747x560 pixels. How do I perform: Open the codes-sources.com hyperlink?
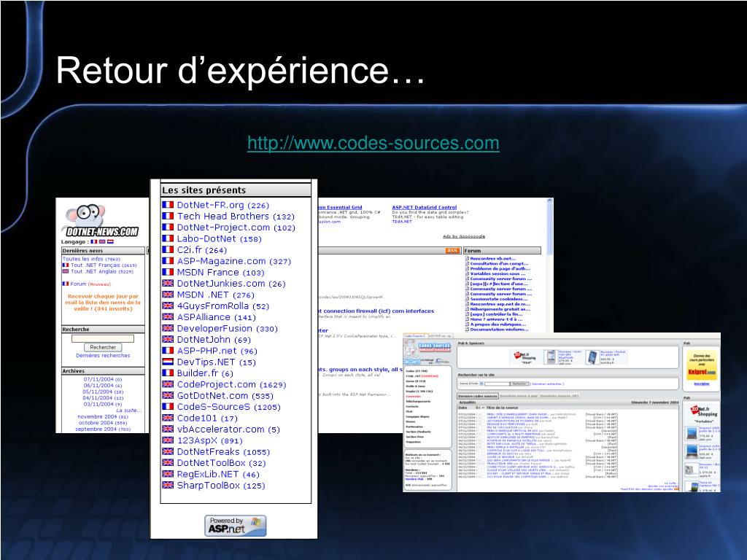click(x=373, y=143)
